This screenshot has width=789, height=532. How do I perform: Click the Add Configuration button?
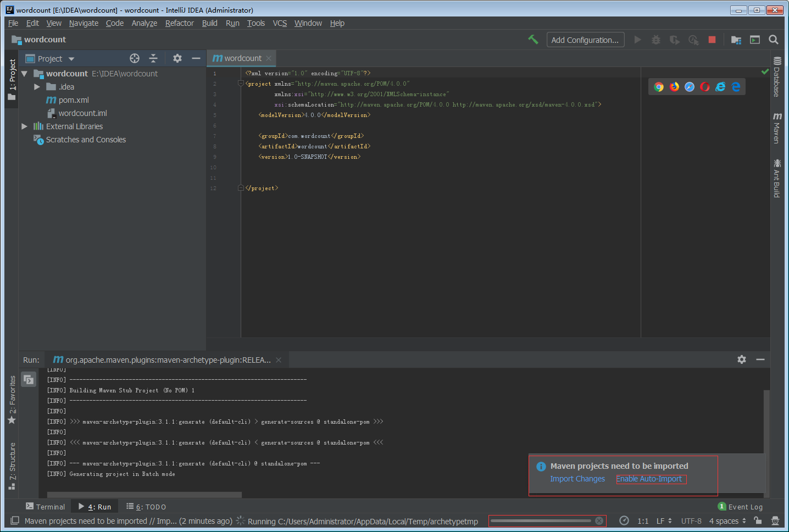pos(585,40)
